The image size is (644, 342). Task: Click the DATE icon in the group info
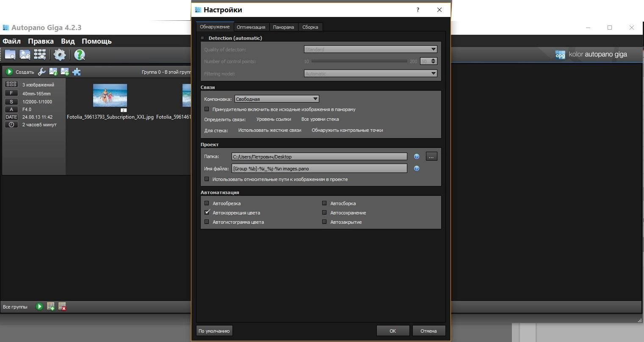pos(11,117)
